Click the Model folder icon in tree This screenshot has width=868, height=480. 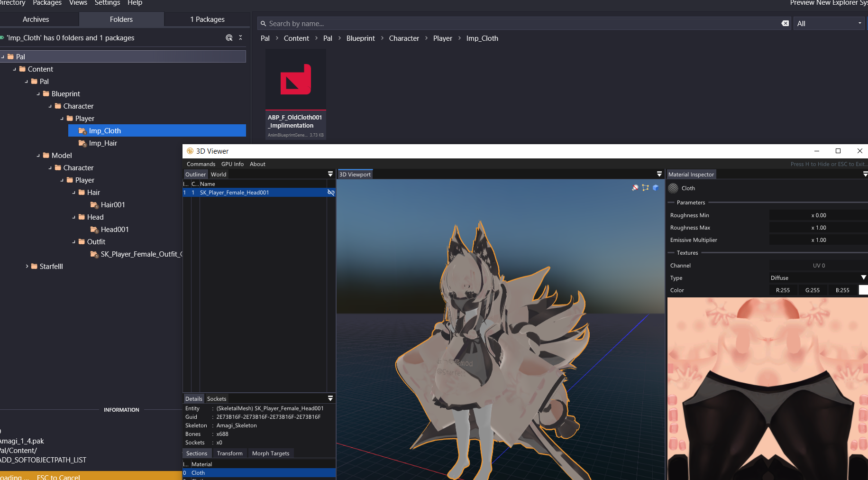46,156
